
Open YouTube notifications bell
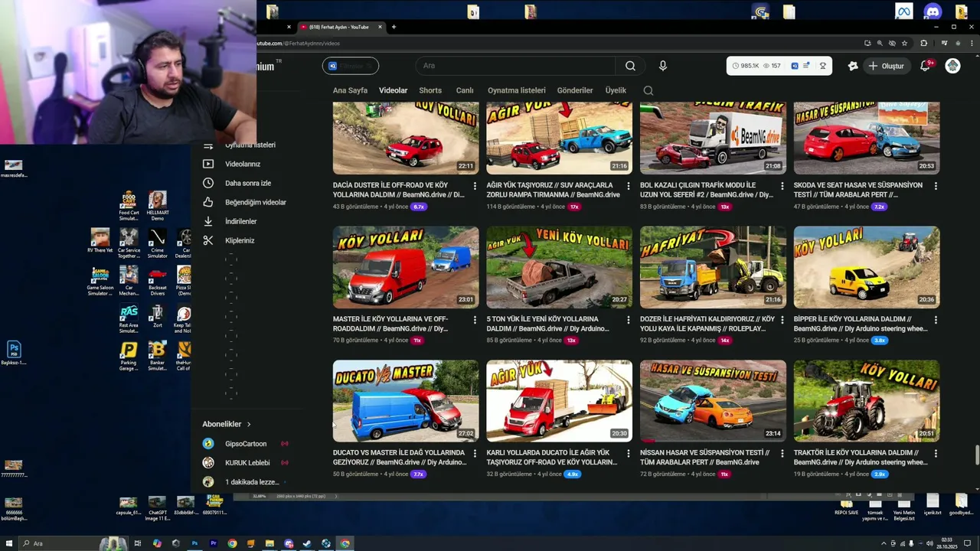[925, 66]
